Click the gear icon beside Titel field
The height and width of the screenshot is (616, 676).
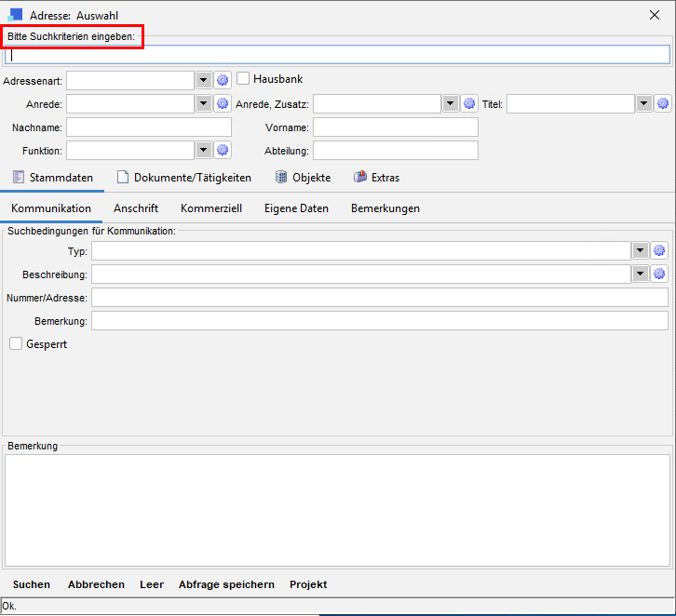click(x=663, y=103)
